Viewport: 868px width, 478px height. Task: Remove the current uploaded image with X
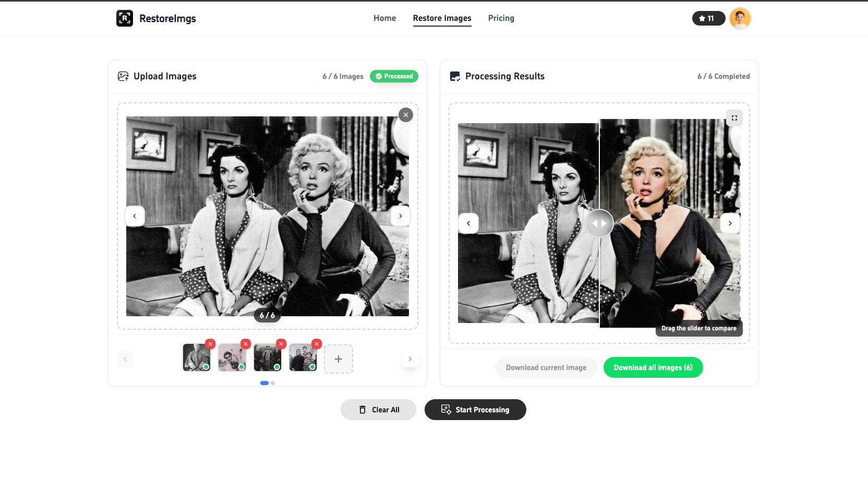click(405, 115)
